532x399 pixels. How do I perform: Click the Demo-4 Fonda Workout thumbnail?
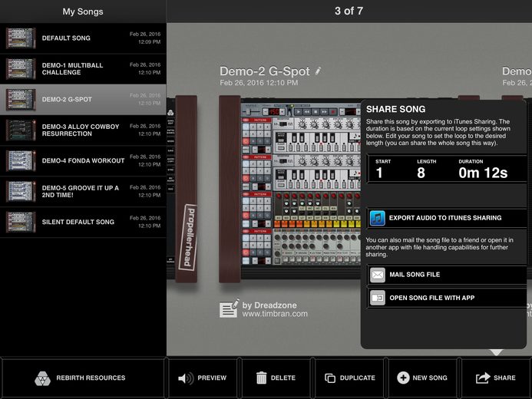(21, 160)
